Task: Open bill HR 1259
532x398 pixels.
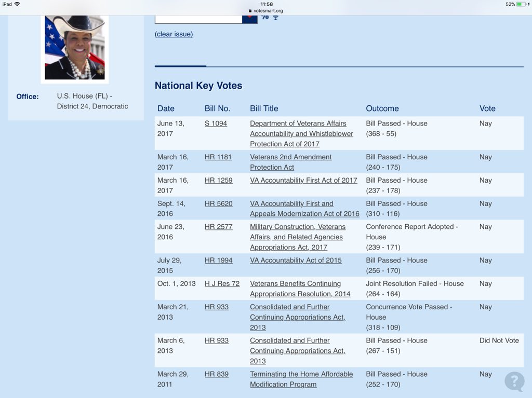Action: tap(219, 181)
